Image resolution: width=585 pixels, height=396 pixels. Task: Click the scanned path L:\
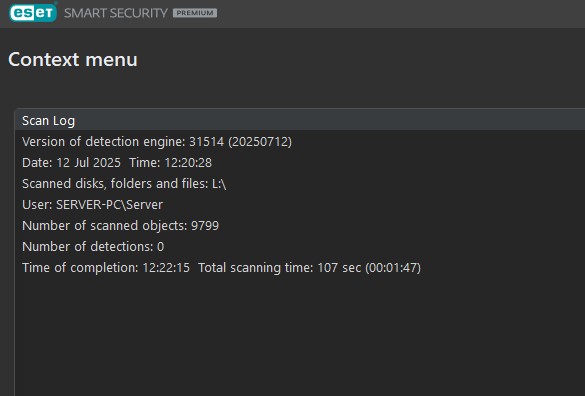(x=219, y=184)
